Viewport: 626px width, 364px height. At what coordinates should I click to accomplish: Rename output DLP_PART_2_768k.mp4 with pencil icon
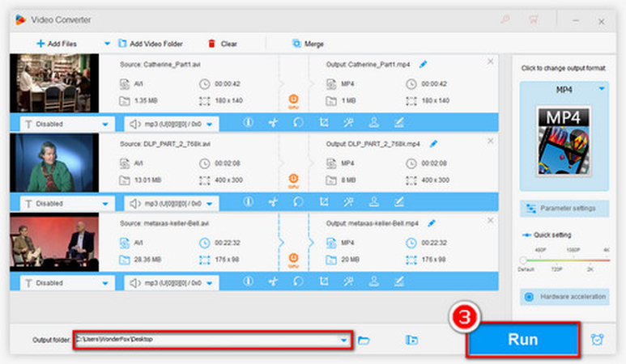(433, 143)
